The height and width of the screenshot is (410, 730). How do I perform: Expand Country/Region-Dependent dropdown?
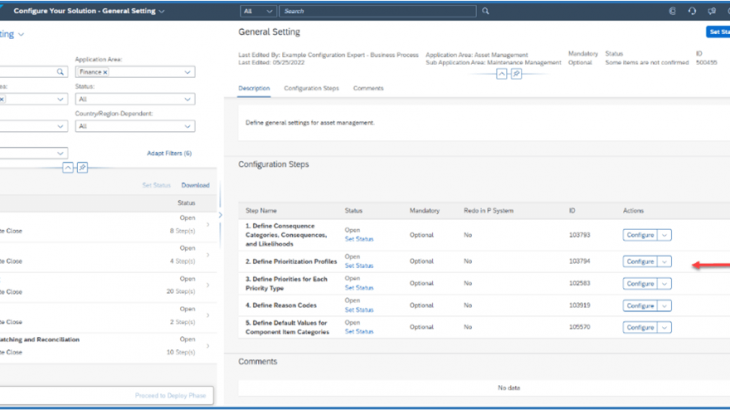187,126
